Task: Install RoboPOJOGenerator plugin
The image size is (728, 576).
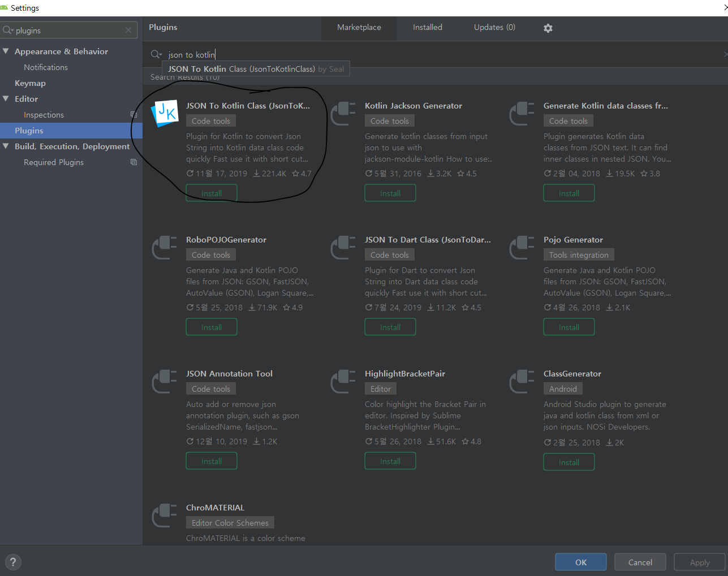Action: tap(212, 327)
